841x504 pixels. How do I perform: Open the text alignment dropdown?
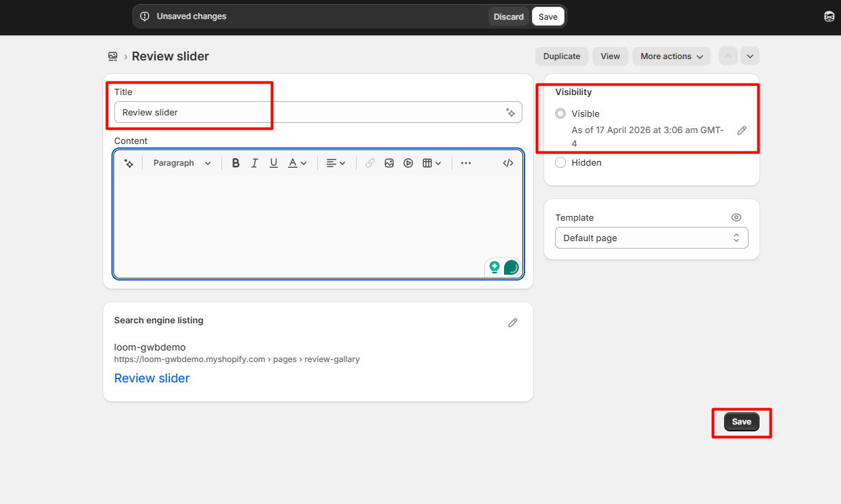[336, 163]
